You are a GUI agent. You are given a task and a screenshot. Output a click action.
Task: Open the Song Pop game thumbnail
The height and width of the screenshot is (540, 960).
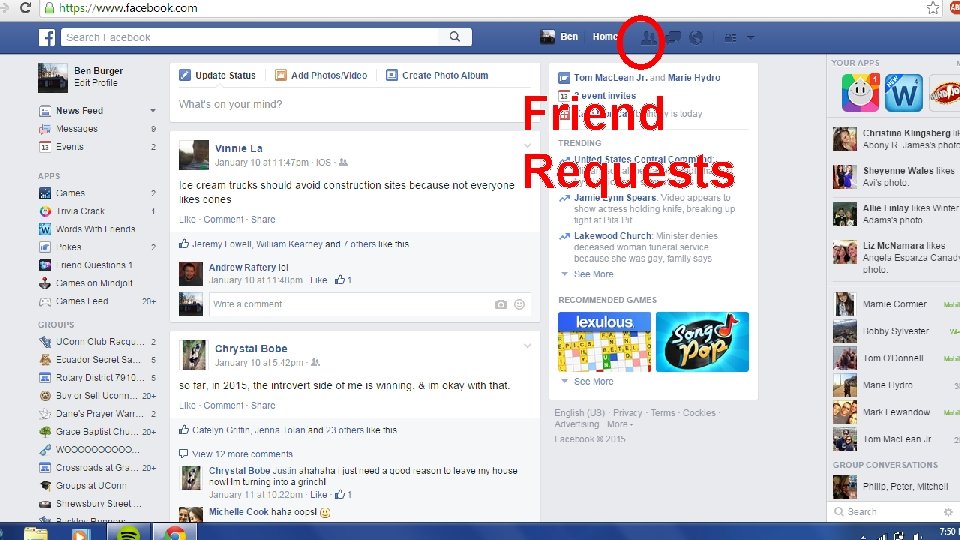click(702, 342)
